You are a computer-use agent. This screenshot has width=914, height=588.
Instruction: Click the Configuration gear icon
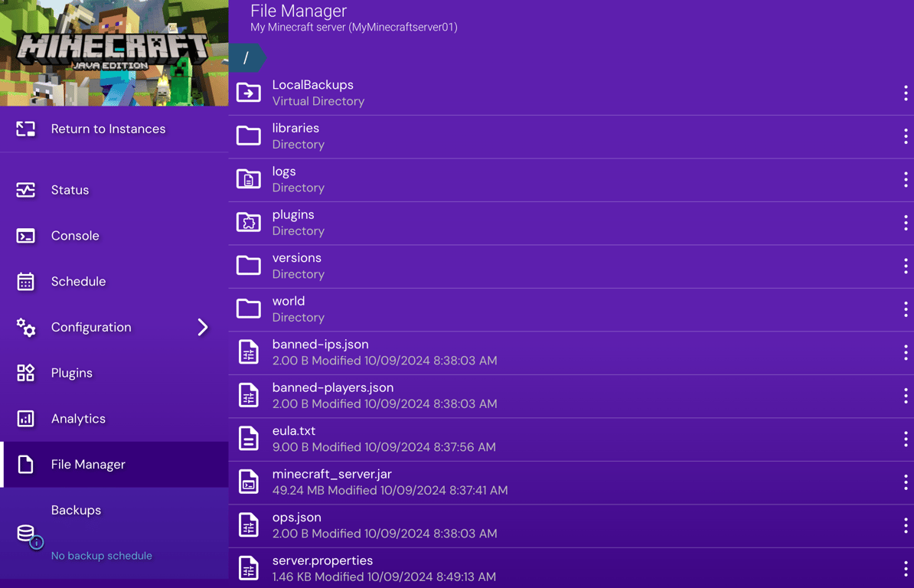click(x=25, y=327)
